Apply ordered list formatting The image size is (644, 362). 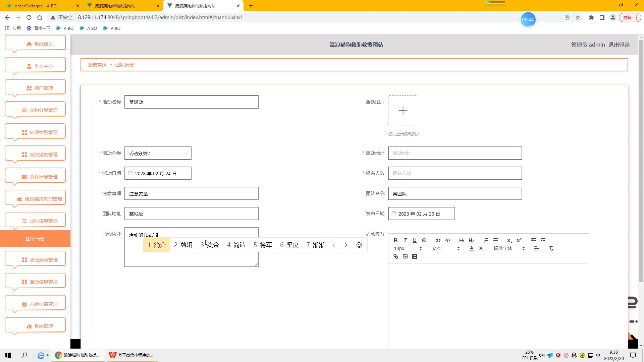click(486, 240)
